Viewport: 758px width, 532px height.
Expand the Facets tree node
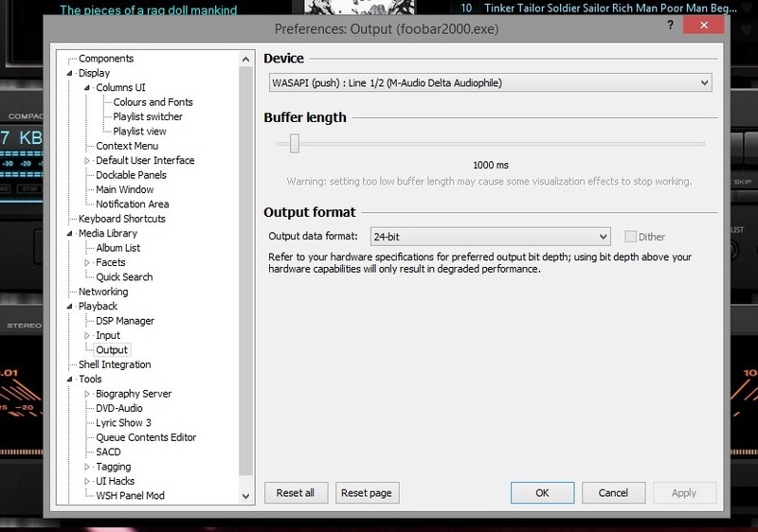pos(87,262)
